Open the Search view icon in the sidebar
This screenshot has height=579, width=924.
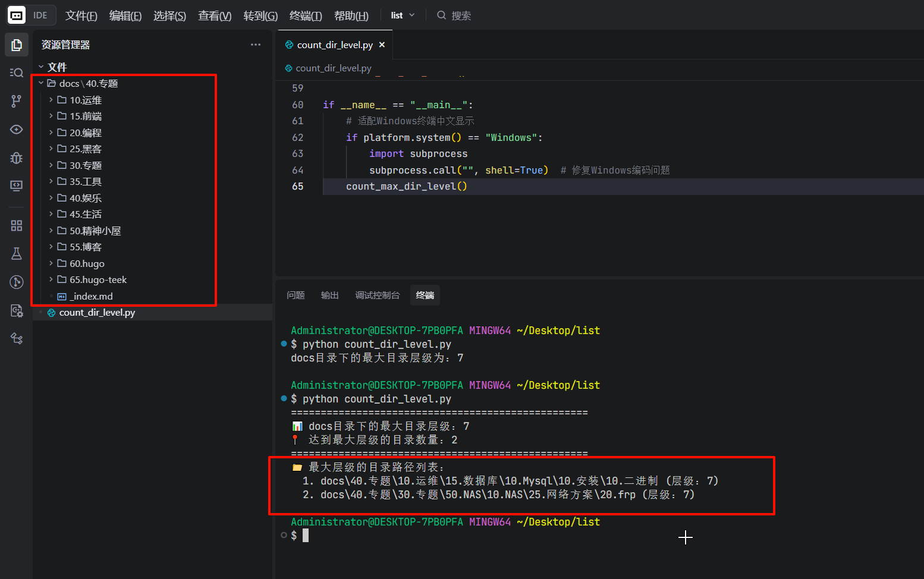click(x=17, y=73)
